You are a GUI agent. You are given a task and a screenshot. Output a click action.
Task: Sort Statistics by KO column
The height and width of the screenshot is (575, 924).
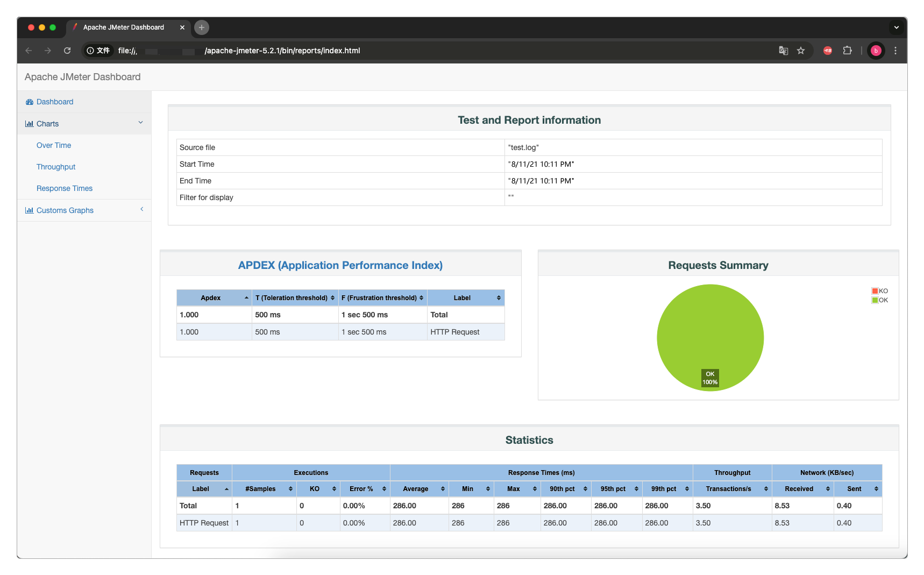318,489
